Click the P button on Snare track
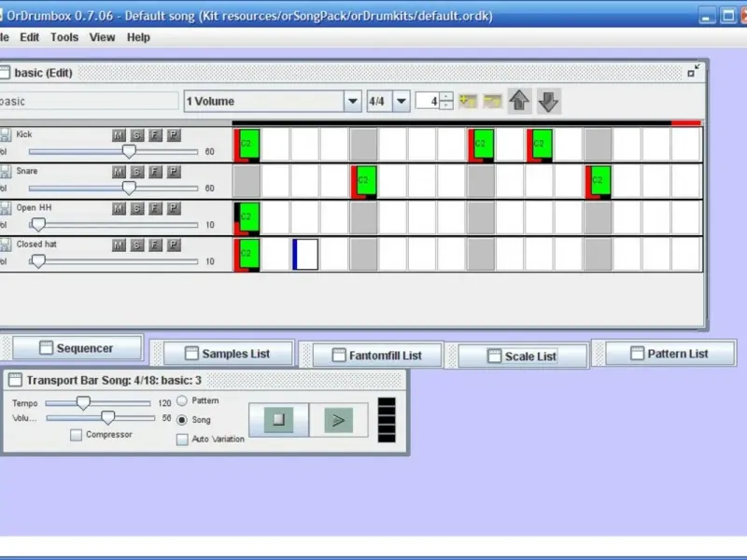This screenshot has width=747, height=560. 174,172
